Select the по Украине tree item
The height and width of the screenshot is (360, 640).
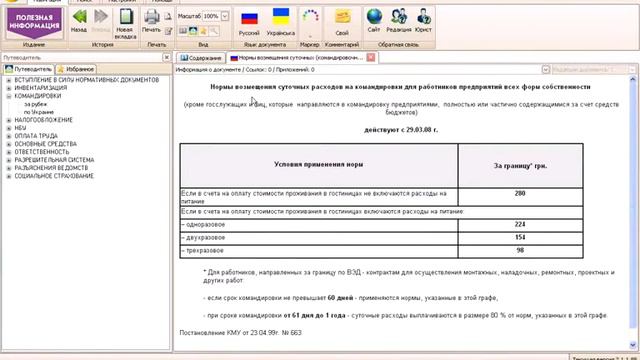coord(39,112)
